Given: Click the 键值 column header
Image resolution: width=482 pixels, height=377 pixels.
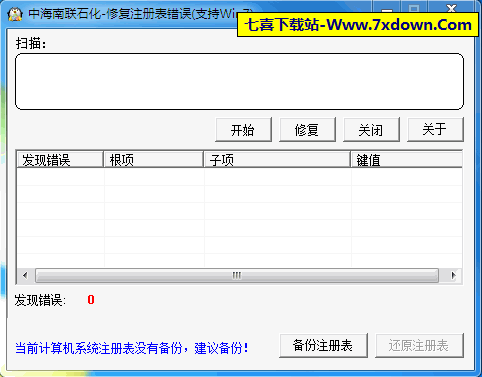Looking at the screenshot, I should (x=406, y=159).
